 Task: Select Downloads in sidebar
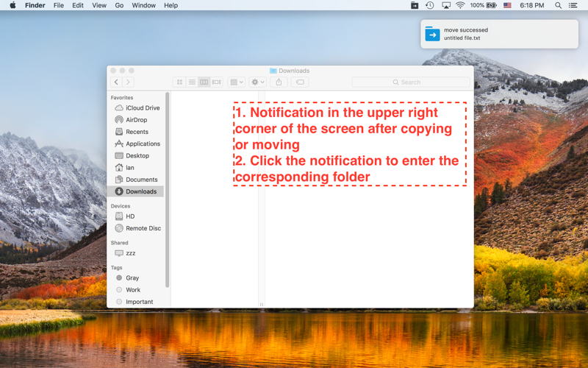click(x=135, y=191)
